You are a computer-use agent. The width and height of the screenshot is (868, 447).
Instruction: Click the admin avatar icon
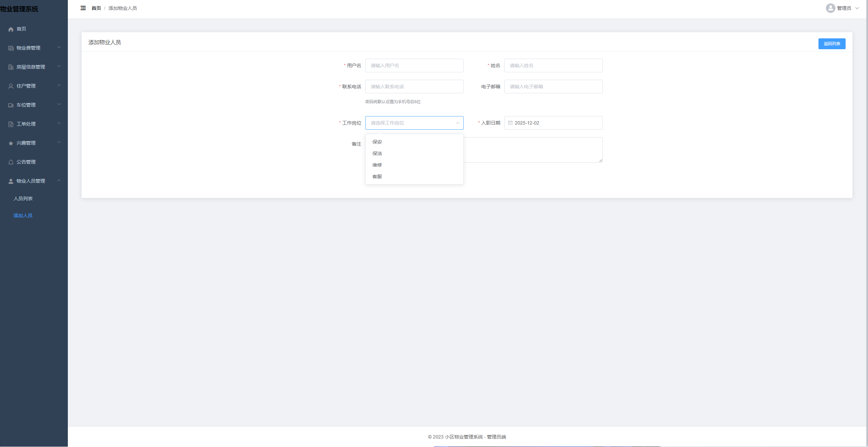click(x=830, y=8)
